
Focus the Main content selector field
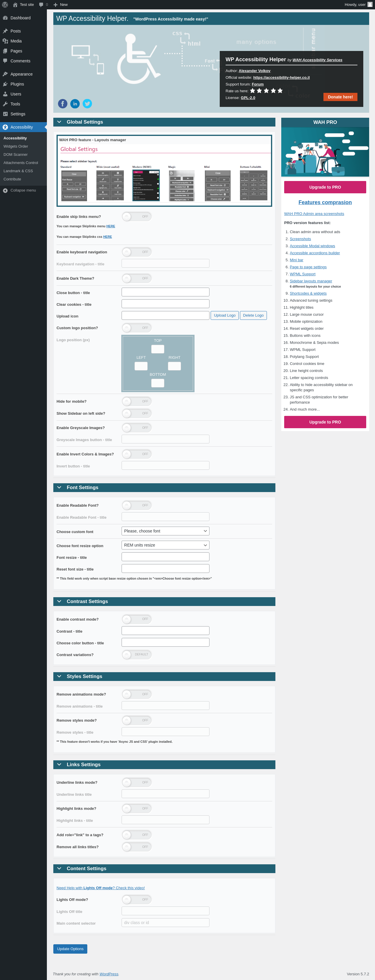click(x=165, y=923)
